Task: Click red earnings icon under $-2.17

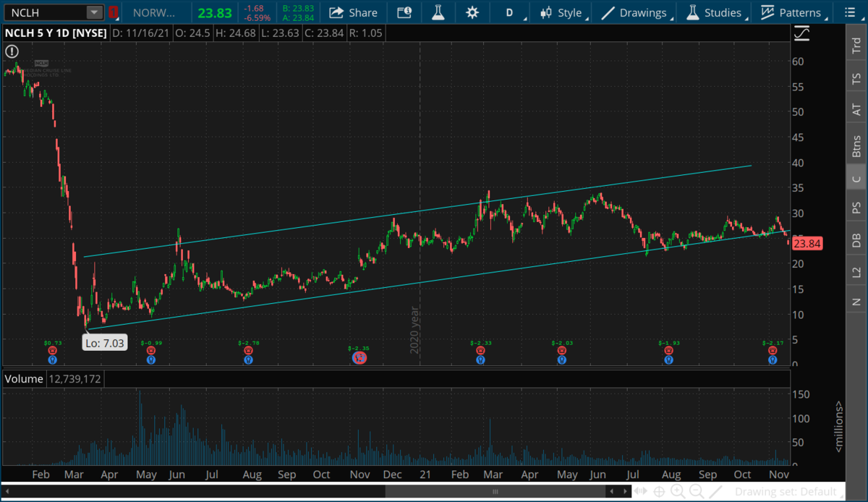Action: coord(773,351)
